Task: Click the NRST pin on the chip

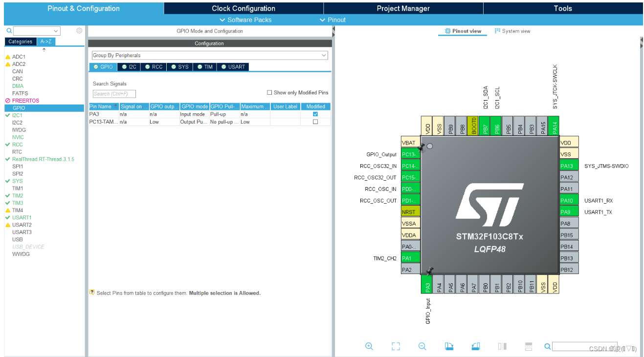Action: pyautogui.click(x=410, y=212)
